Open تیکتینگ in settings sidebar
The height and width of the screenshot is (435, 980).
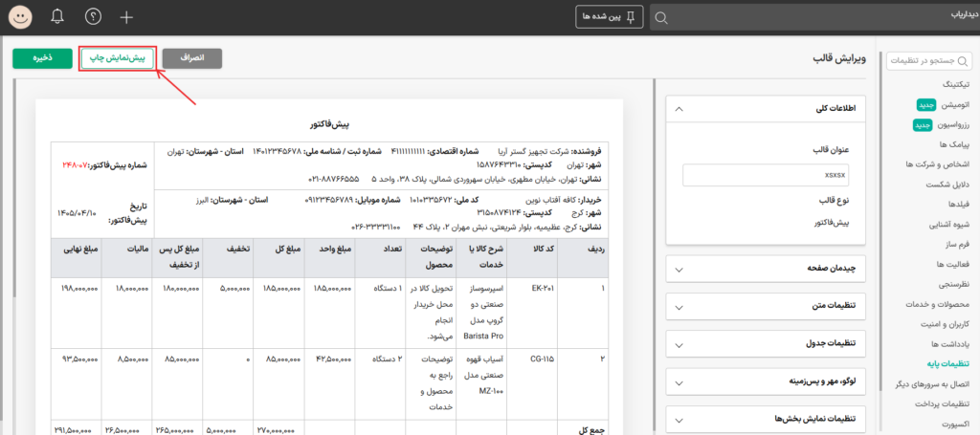click(x=956, y=83)
